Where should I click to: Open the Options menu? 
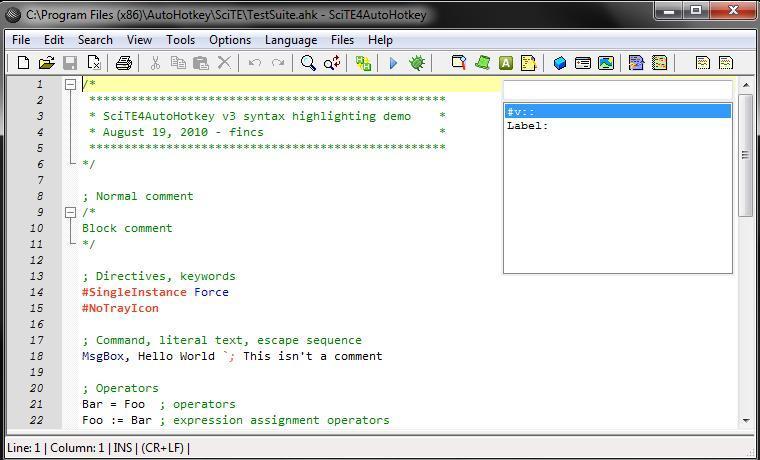[x=230, y=40]
